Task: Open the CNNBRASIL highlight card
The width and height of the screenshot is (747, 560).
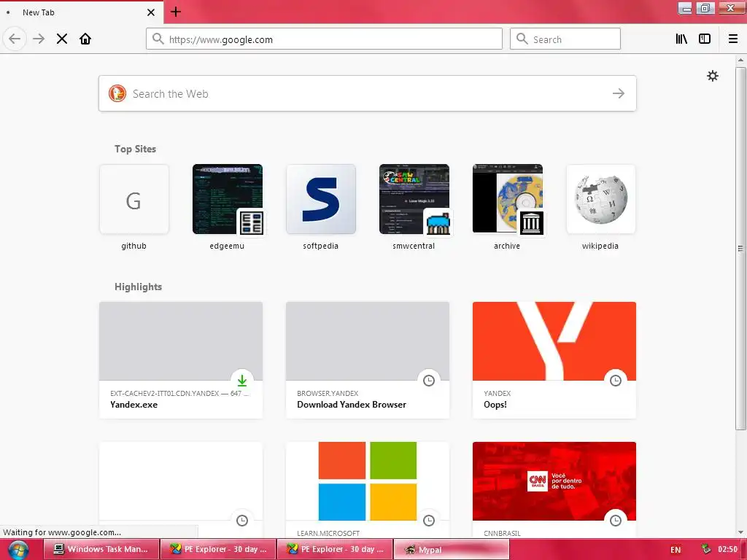Action: coord(554,491)
